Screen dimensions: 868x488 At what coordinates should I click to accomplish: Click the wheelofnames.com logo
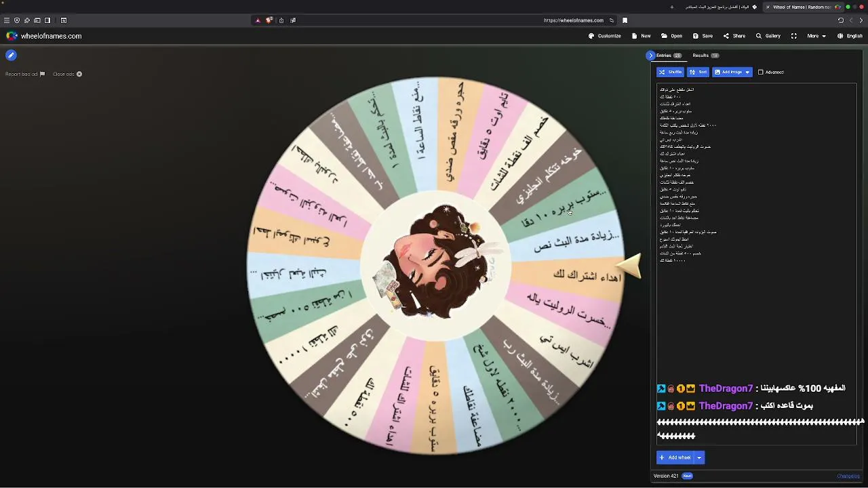click(44, 36)
